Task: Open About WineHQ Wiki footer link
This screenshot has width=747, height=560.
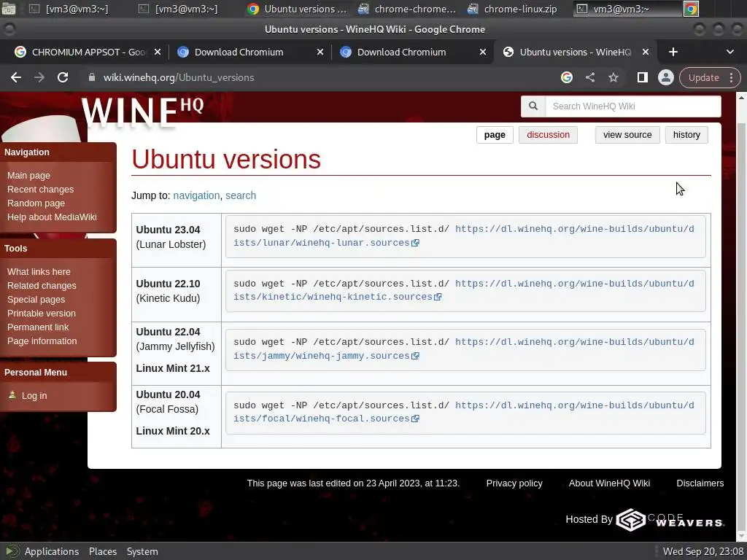Action: [609, 483]
